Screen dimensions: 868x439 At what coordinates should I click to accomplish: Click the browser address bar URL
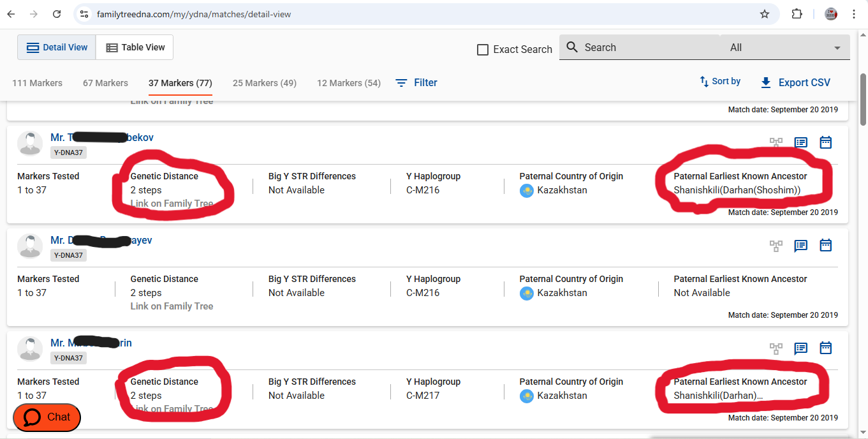tap(194, 14)
